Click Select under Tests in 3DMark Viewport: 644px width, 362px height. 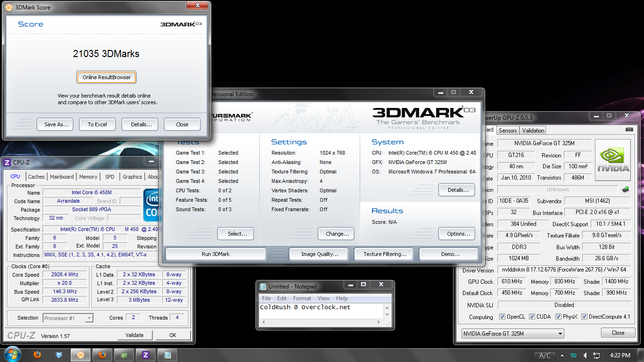point(235,234)
